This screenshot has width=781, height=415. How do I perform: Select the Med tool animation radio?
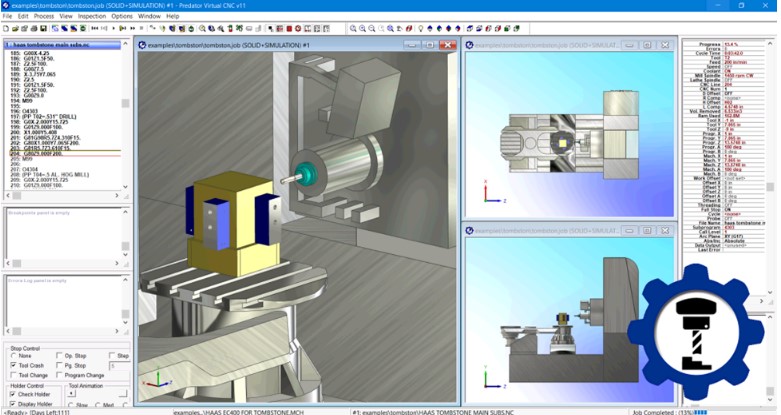click(98, 405)
